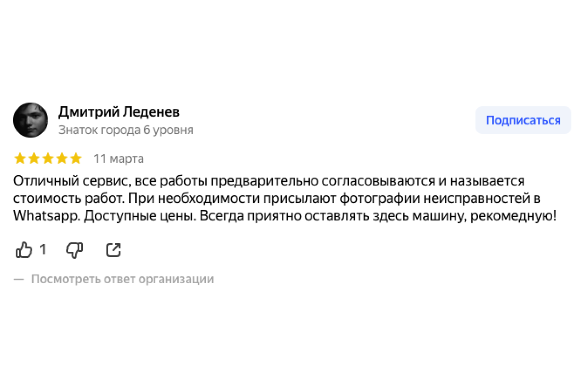Expand Посмотреть ответ организации

122,279
